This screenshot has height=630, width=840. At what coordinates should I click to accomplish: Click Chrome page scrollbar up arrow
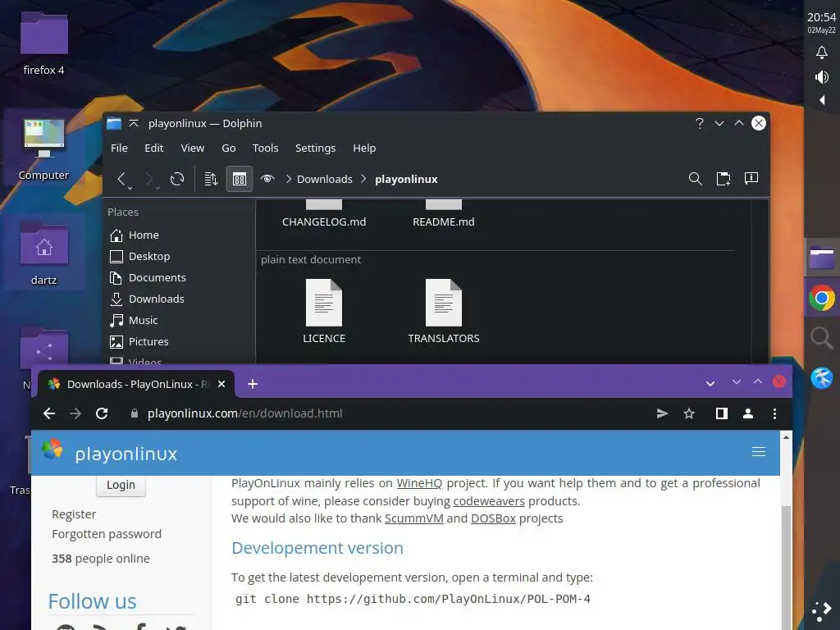click(x=786, y=437)
